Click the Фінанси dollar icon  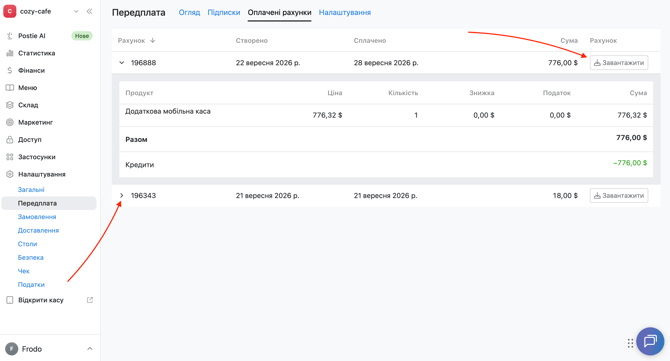pyautogui.click(x=10, y=70)
